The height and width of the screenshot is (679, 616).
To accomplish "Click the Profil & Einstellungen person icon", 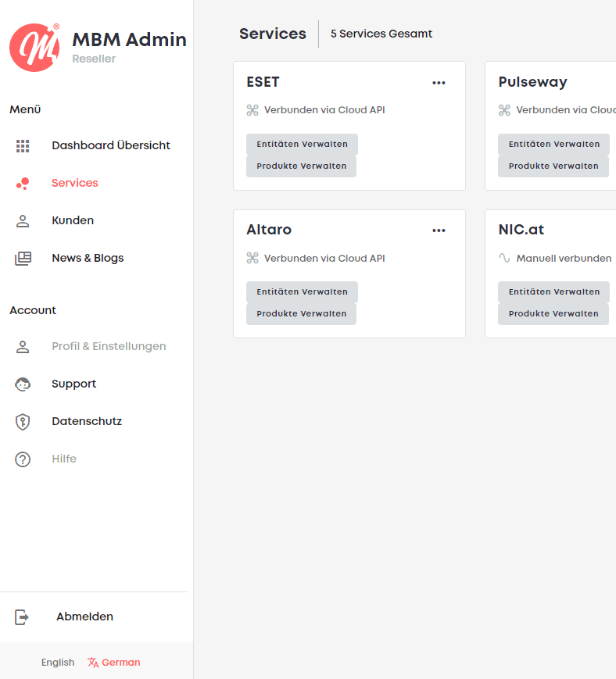I will [23, 347].
